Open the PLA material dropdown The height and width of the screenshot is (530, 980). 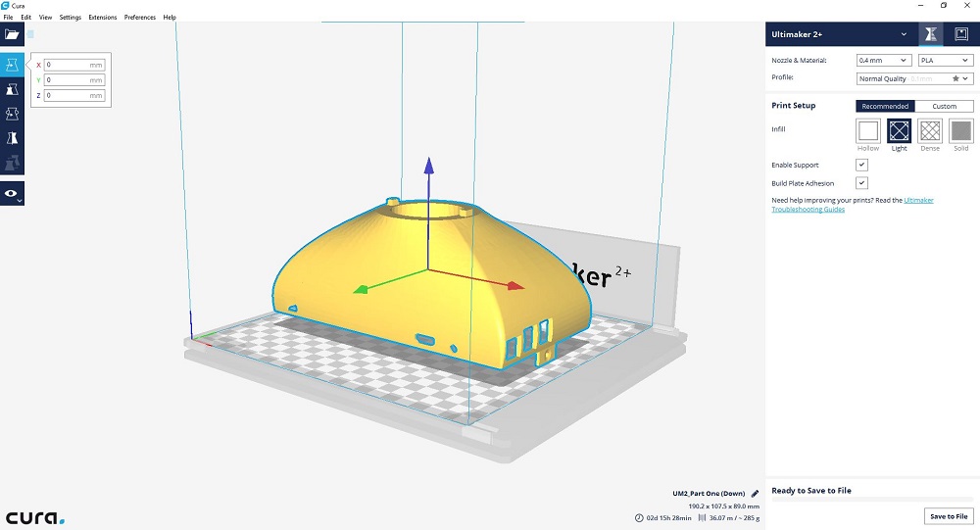[946, 60]
